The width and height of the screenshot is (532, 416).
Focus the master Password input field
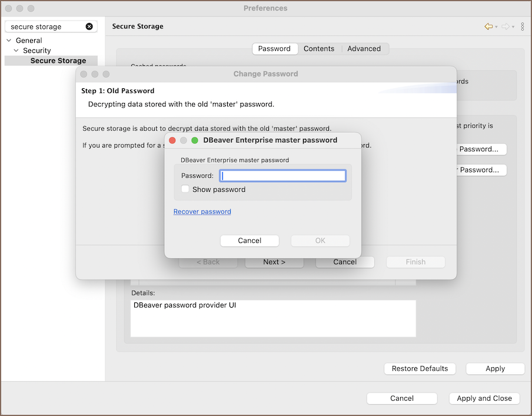click(x=282, y=176)
